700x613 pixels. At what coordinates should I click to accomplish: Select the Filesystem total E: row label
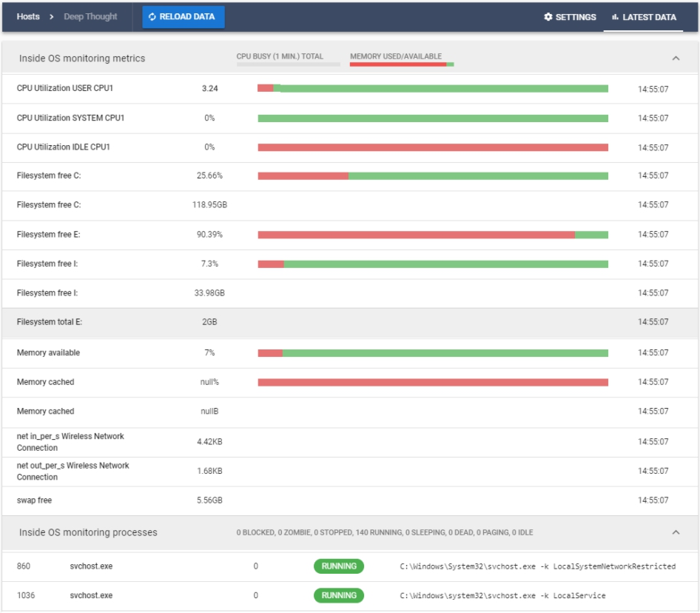click(x=49, y=322)
